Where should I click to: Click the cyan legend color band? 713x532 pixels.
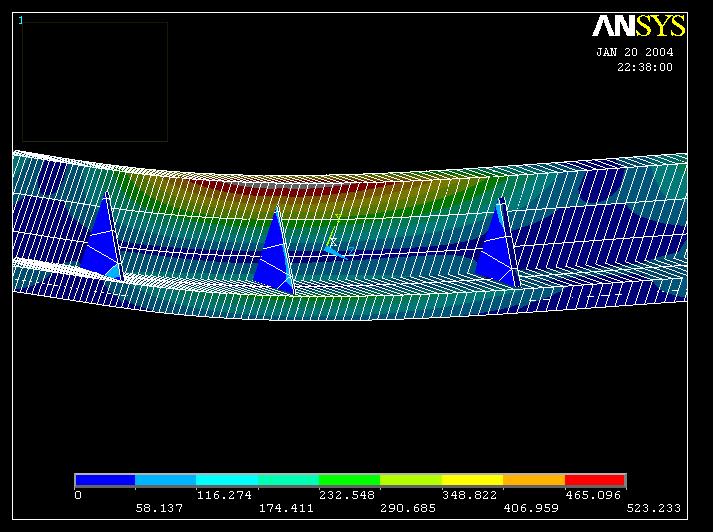tap(227, 480)
